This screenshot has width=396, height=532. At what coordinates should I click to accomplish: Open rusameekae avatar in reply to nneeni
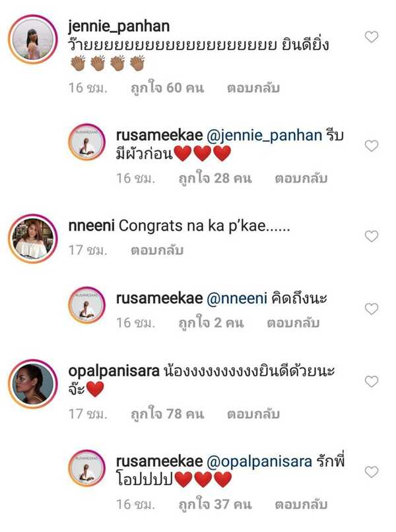pos(88,305)
